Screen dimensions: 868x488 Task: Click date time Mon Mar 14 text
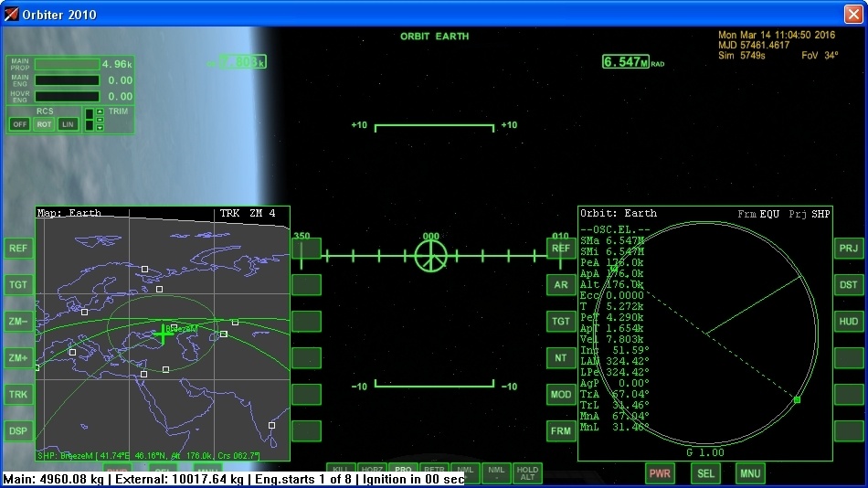(x=777, y=35)
